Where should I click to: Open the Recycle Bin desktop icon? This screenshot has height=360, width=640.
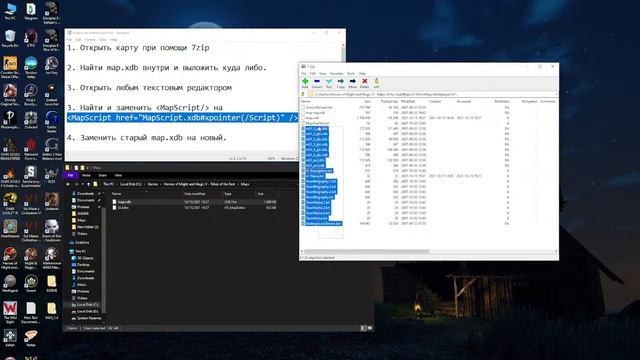tap(10, 39)
